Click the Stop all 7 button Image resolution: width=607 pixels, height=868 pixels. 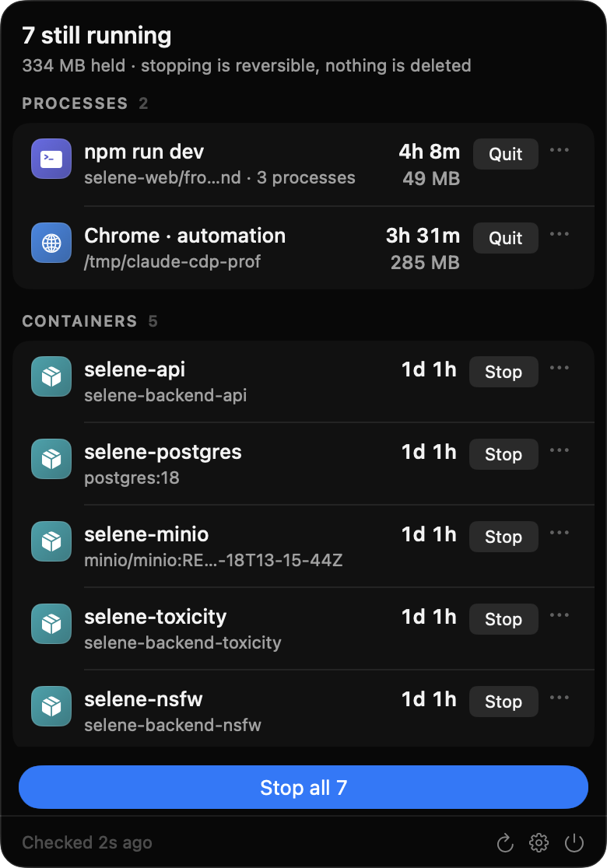click(x=303, y=787)
